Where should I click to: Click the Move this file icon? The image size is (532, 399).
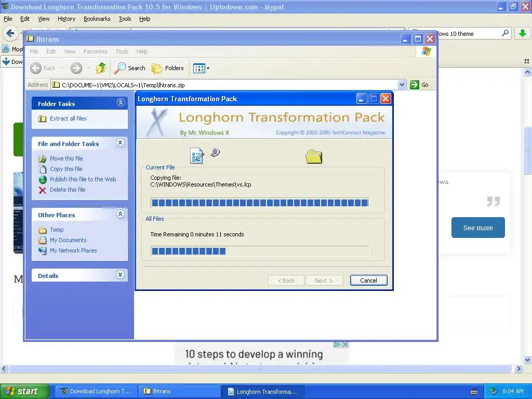43,159
